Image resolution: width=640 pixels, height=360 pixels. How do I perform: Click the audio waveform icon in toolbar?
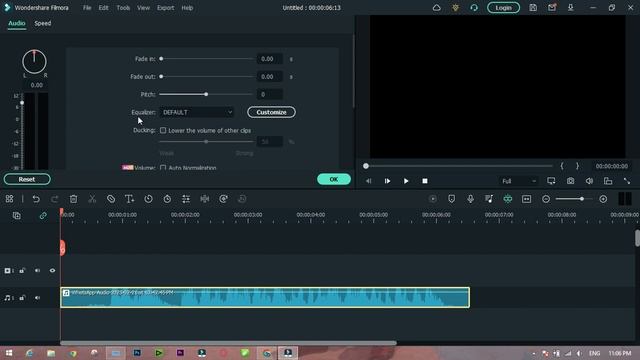[x=205, y=199]
